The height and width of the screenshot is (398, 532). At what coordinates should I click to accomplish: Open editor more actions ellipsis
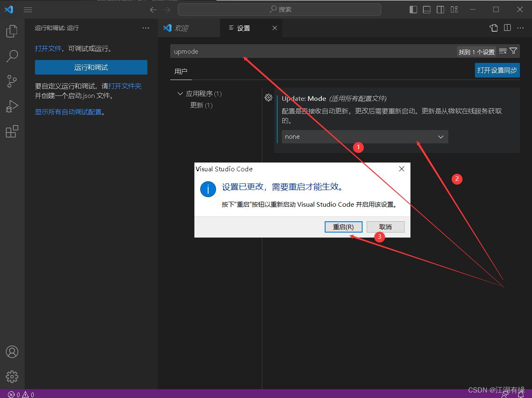pyautogui.click(x=521, y=28)
